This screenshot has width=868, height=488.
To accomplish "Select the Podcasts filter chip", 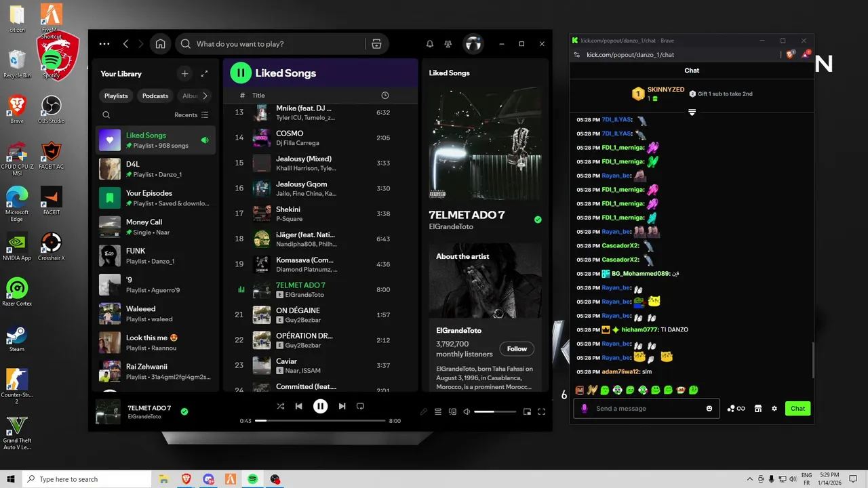I will [x=155, y=96].
